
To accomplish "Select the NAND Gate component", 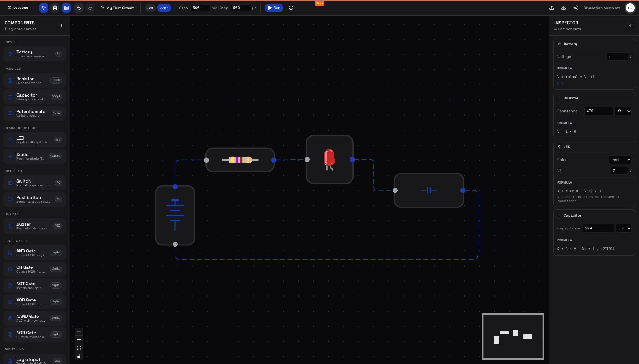I will [x=35, y=318].
